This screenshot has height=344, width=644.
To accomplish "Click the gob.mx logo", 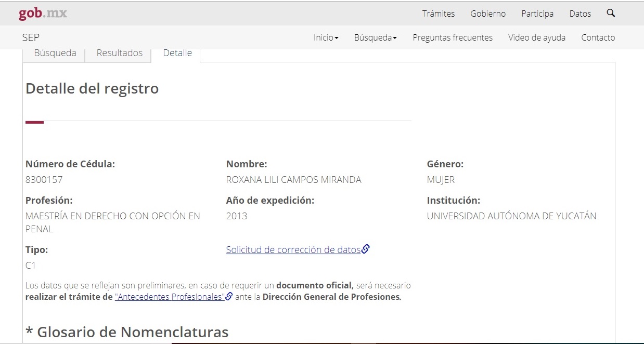I will pyautogui.click(x=43, y=14).
